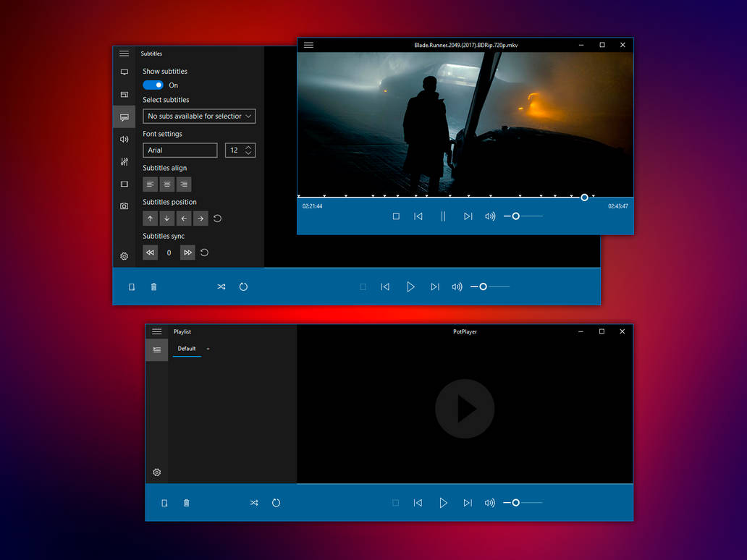The width and height of the screenshot is (747, 560).
Task: Open the equalizer sliders sidebar icon
Action: 124,161
